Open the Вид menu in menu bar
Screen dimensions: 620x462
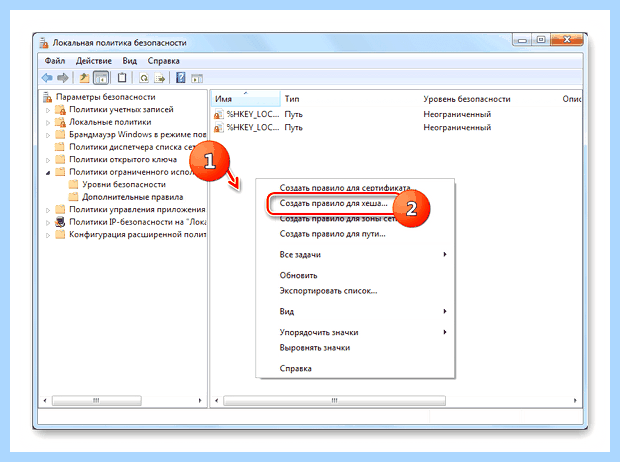129,61
